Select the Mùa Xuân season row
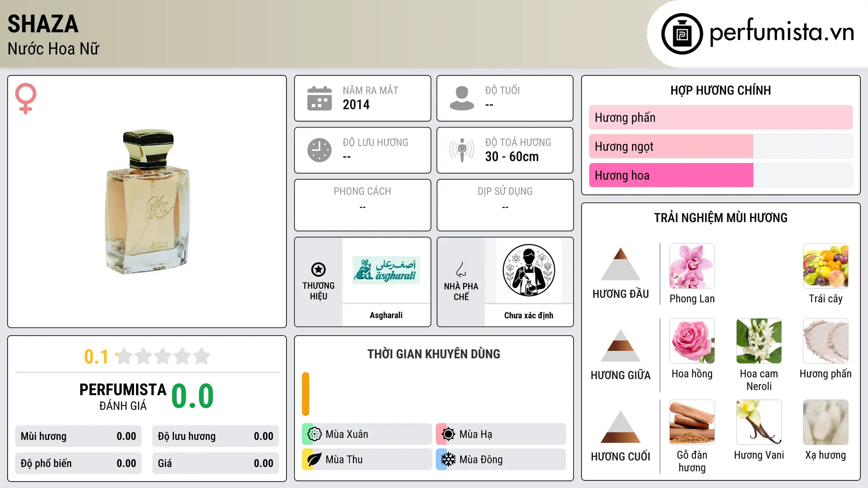The image size is (868, 488). pos(367,434)
